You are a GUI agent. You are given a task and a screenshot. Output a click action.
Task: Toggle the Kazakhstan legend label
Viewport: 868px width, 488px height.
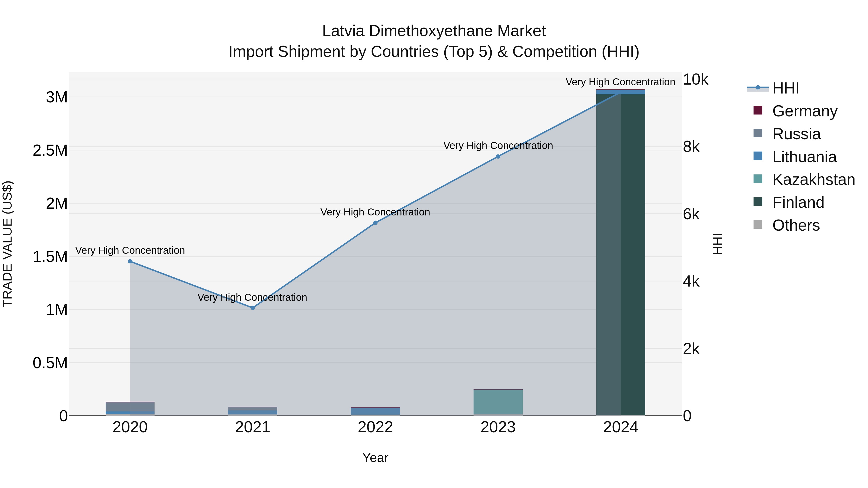814,180
